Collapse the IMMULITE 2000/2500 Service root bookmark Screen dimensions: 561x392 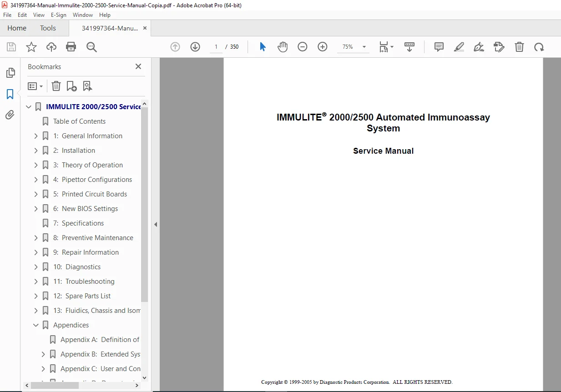tap(29, 107)
